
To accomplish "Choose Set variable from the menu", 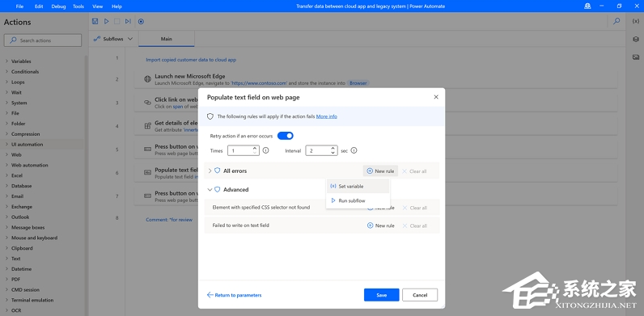I will click(358, 187).
